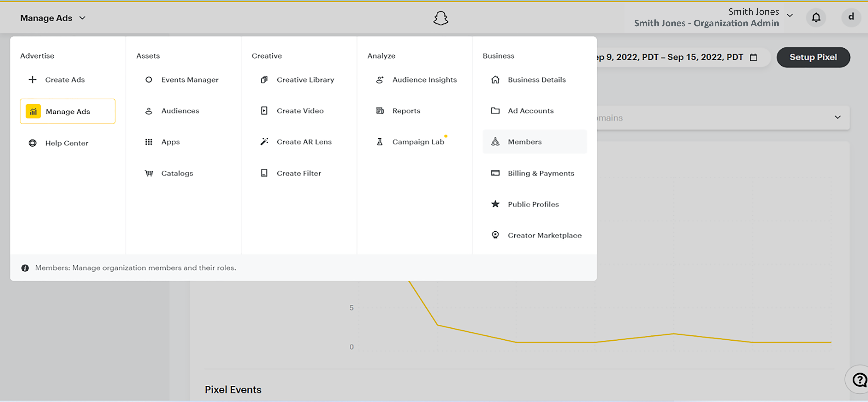Open the domains dropdown chevron
Image resolution: width=868 pixels, height=402 pixels.
838,117
